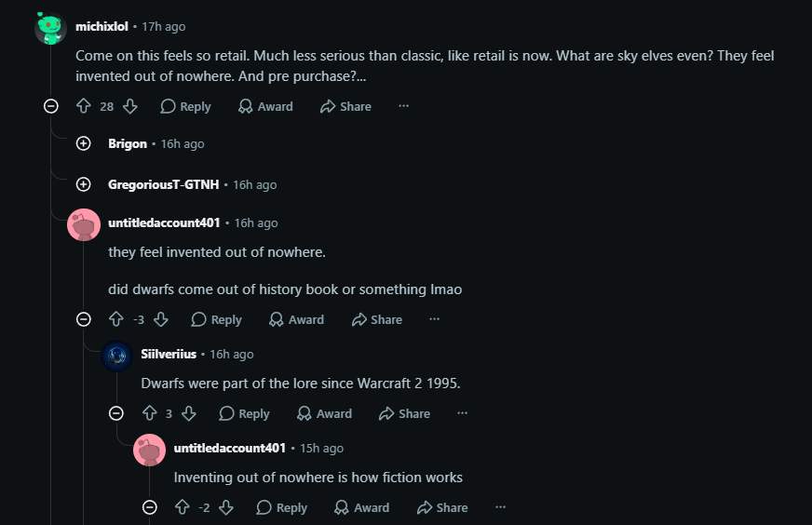Give an award to michixlol's comment
Image resolution: width=812 pixels, height=525 pixels.
(x=265, y=106)
